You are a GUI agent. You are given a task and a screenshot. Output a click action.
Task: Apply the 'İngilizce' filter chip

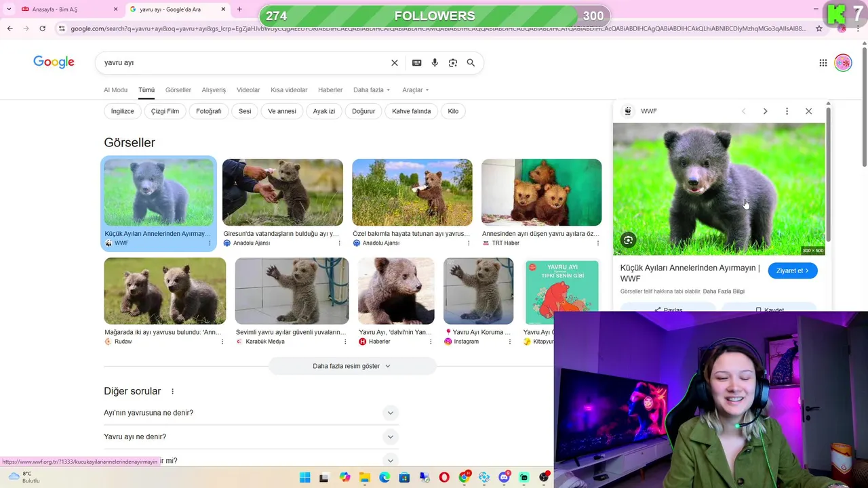click(x=123, y=111)
